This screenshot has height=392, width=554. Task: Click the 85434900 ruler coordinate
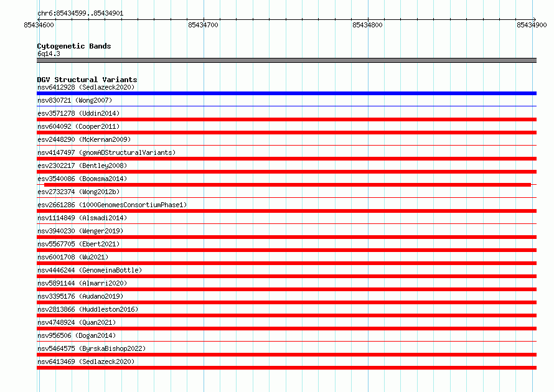pyautogui.click(x=532, y=25)
